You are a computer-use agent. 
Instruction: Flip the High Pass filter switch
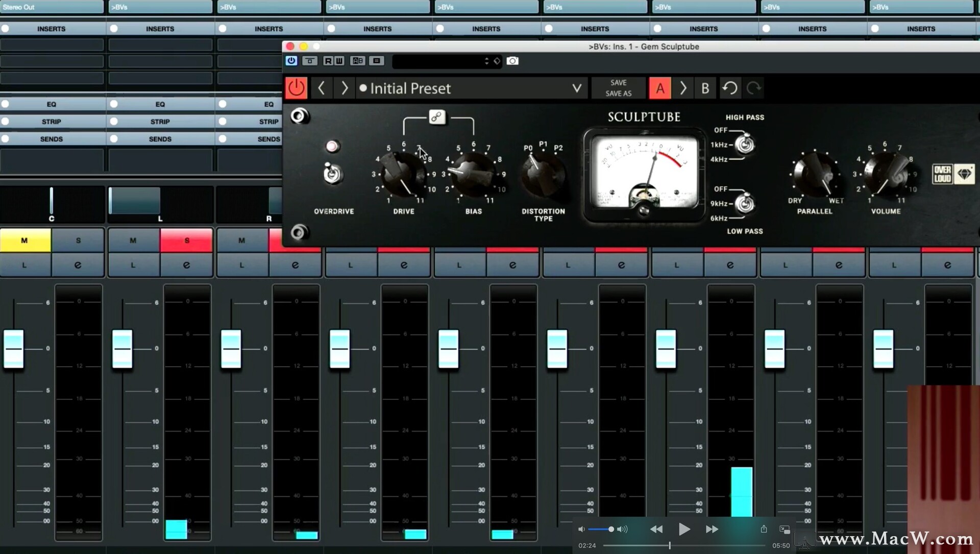745,144
